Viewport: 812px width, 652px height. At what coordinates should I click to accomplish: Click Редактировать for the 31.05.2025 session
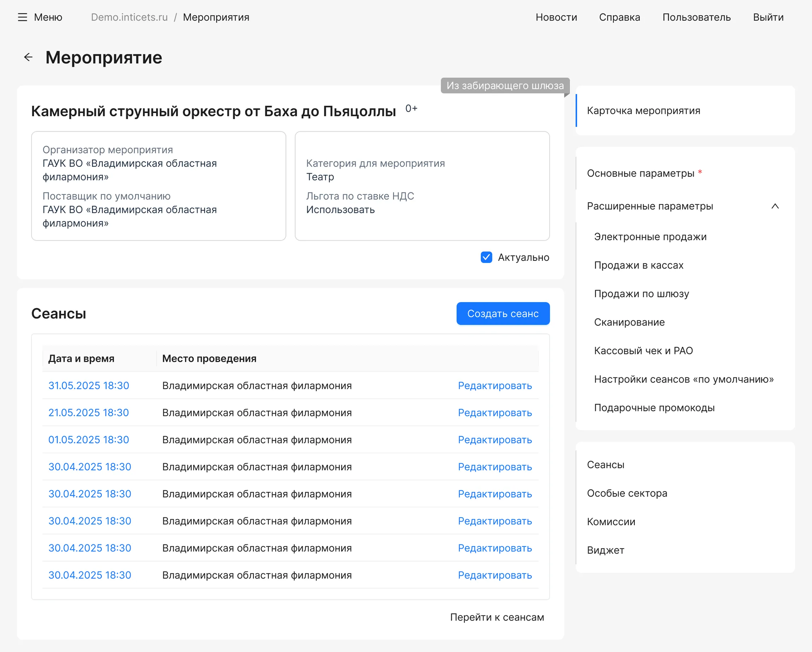coord(495,385)
